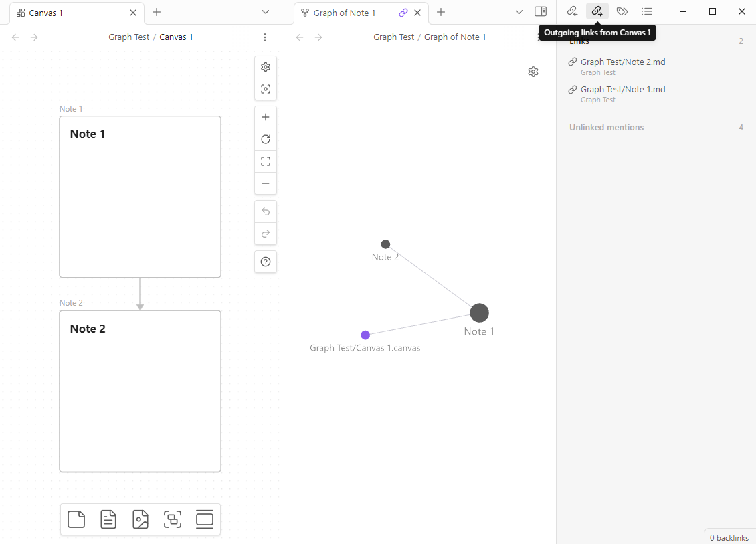Screen dimensions: 756x544
Task: Select the Note 1 card on canvas
Action: pos(140,197)
